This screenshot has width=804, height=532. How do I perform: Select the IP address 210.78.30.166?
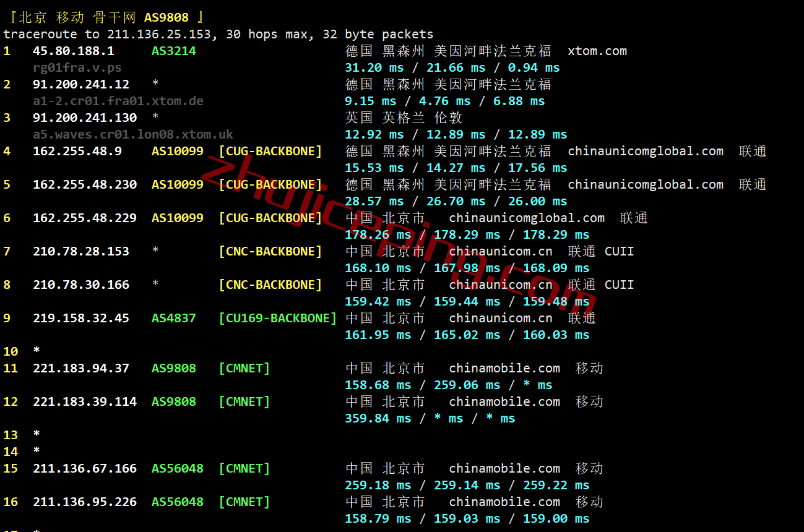tap(81, 285)
